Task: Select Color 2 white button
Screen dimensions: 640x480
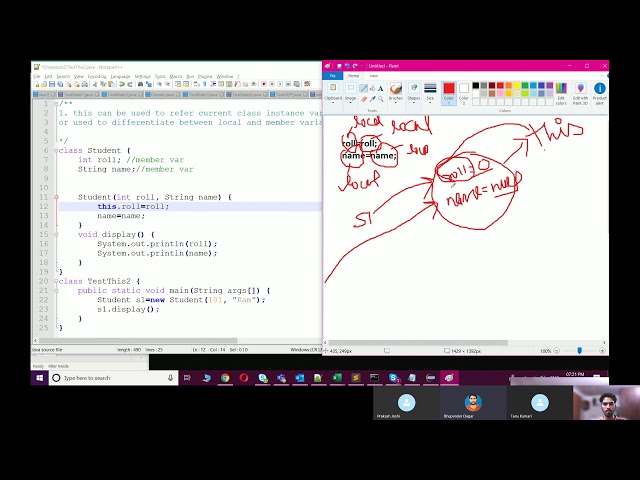Action: click(x=464, y=93)
